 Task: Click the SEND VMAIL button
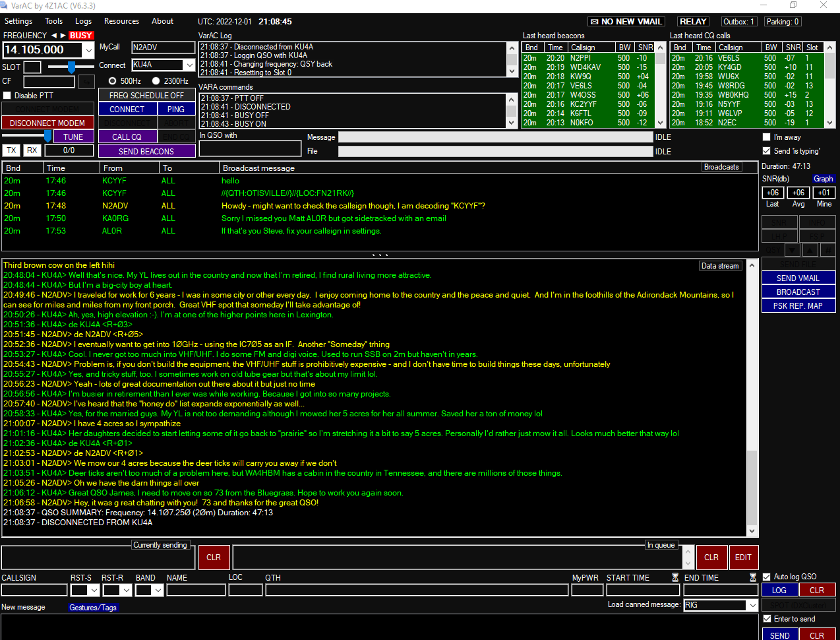pyautogui.click(x=798, y=278)
